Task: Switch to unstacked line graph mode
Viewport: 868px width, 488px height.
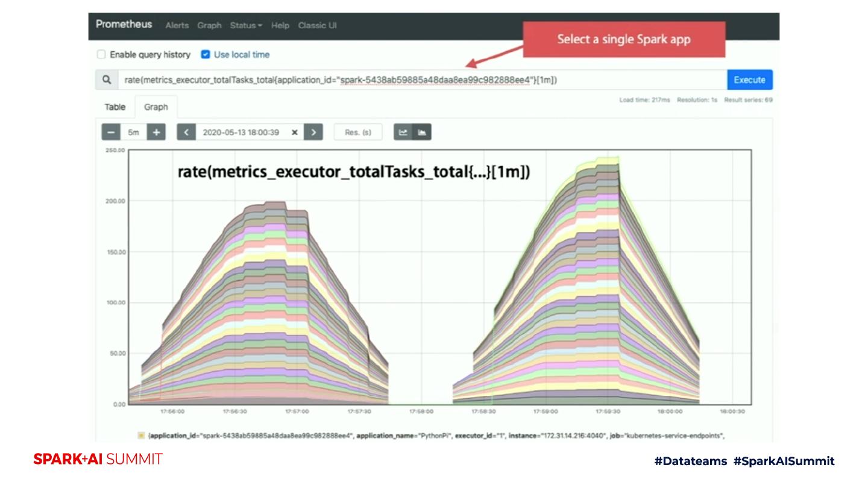Action: coord(403,132)
